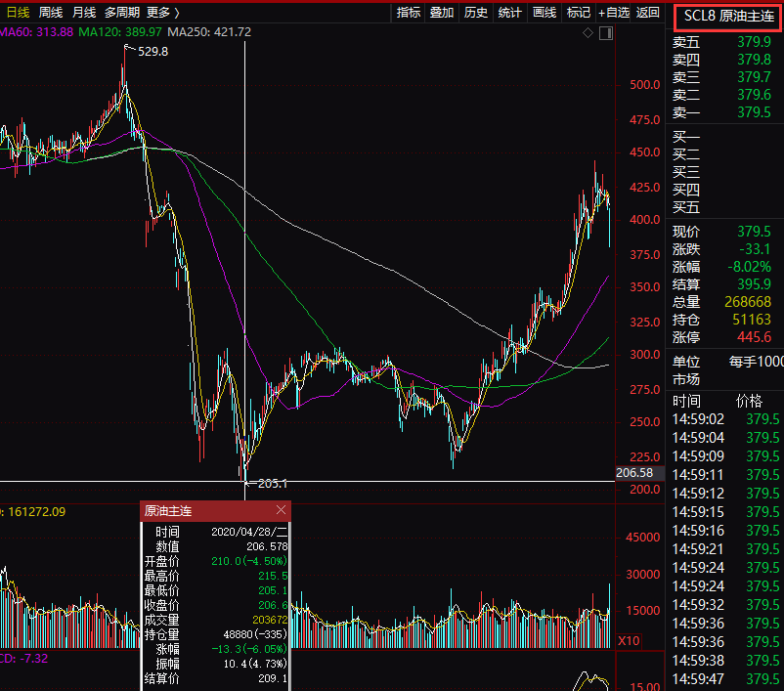Click the X10 volume scale label
This screenshot has height=691, width=784.
tap(630, 640)
